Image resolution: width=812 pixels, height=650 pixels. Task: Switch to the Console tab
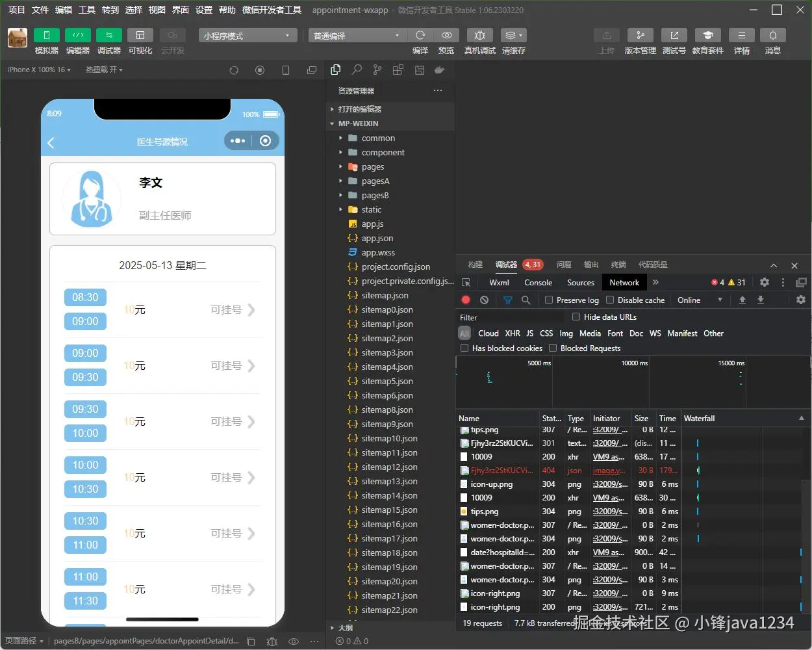pos(538,282)
